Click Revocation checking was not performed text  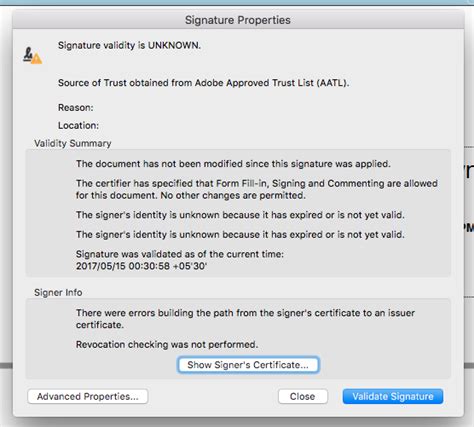coord(167,344)
